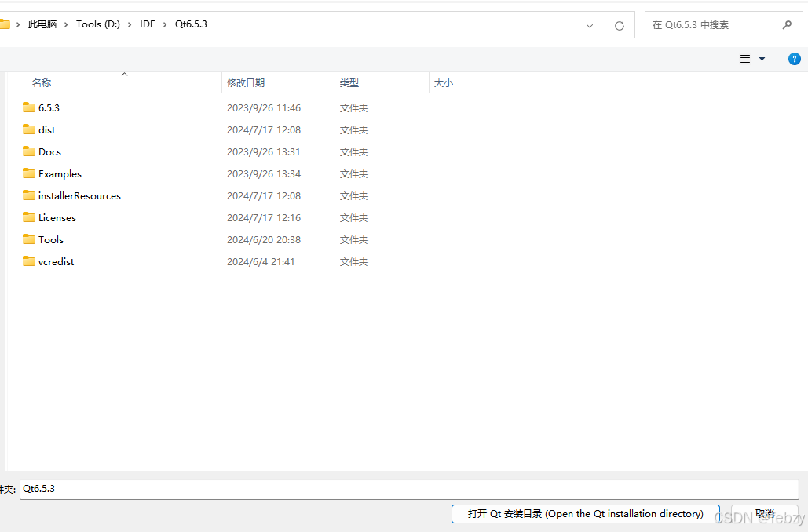Click the 取消 cancel button

[x=765, y=513]
